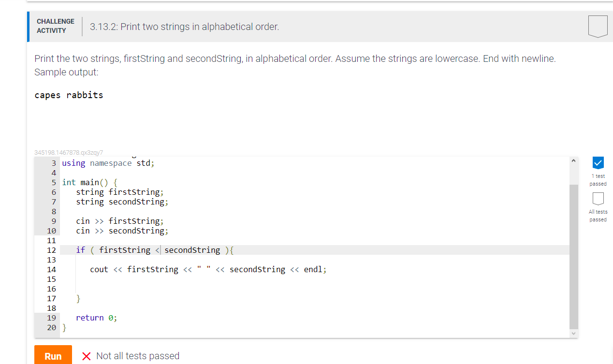Click sample output text 'capes rabbits'
Viewport: 613px width, 364px height.
click(69, 95)
